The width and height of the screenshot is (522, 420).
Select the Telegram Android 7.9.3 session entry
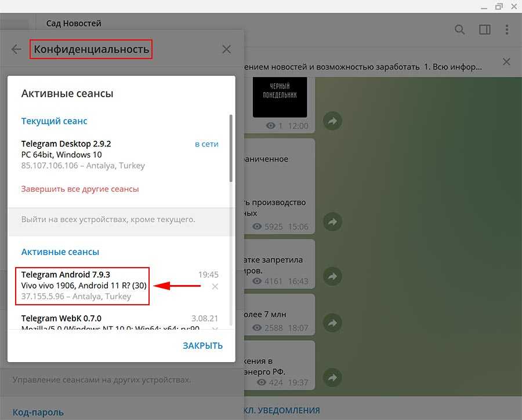pyautogui.click(x=84, y=286)
